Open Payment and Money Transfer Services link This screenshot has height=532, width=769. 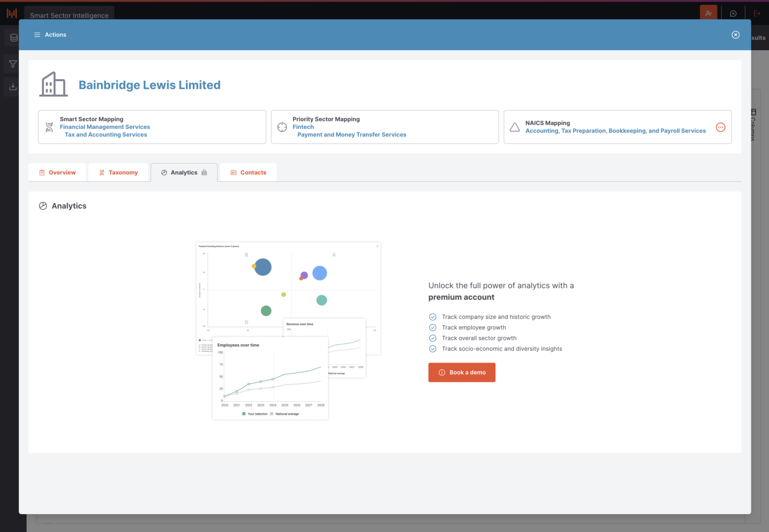point(352,135)
